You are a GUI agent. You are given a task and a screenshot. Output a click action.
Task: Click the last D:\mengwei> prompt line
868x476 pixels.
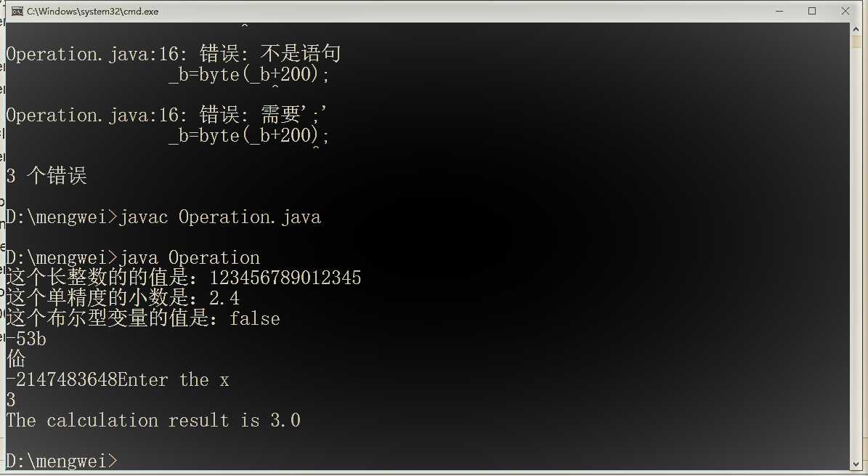click(61, 461)
